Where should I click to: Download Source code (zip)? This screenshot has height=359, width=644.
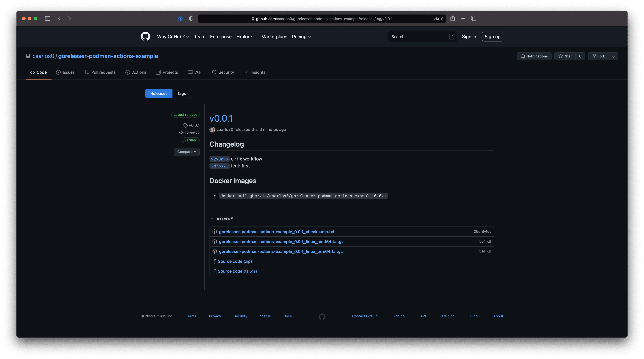[235, 261]
